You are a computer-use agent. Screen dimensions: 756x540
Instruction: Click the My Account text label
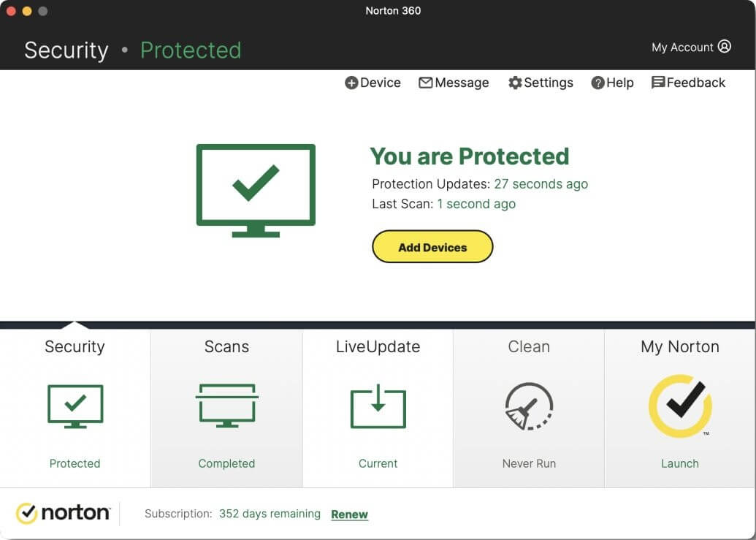[x=682, y=47]
